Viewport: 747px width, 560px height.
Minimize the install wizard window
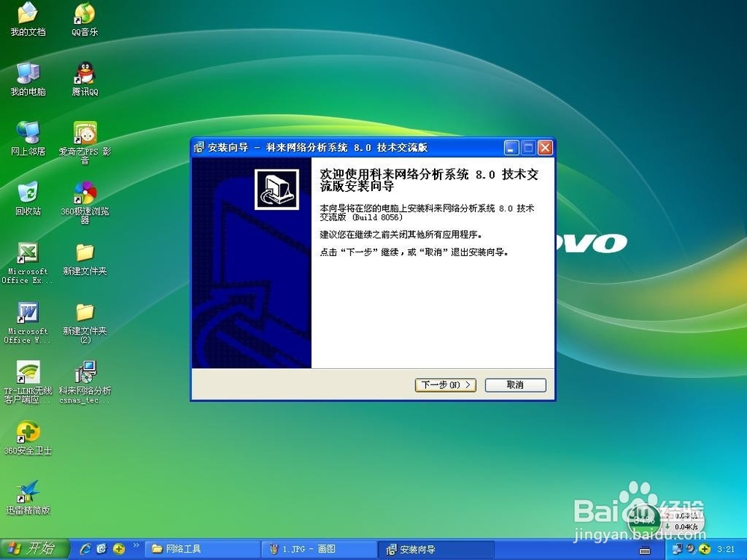(x=511, y=148)
